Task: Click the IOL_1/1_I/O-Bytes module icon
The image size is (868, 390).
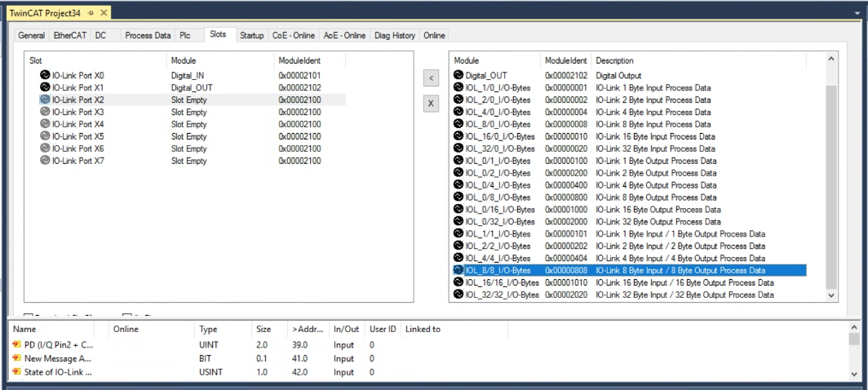Action: pyautogui.click(x=458, y=234)
